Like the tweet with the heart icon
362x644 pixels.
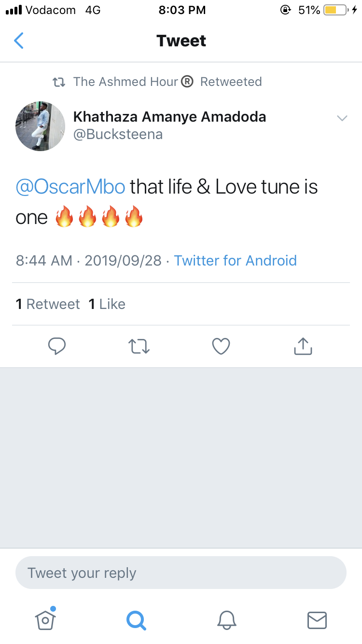[221, 346]
